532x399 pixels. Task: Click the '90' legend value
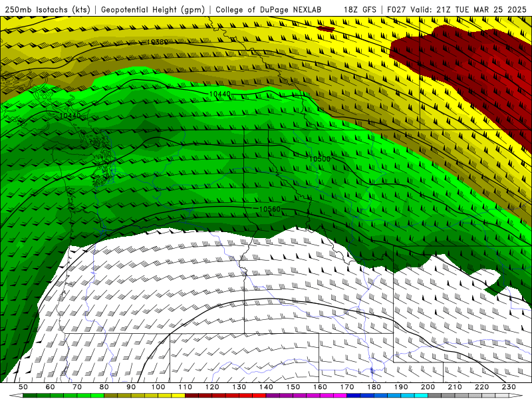pos(131,387)
